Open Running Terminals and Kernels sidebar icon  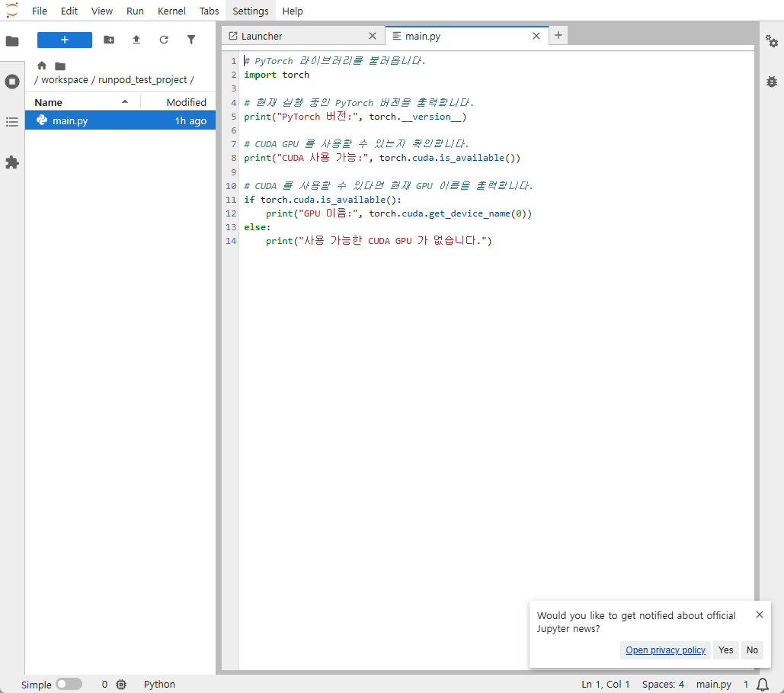[12, 82]
